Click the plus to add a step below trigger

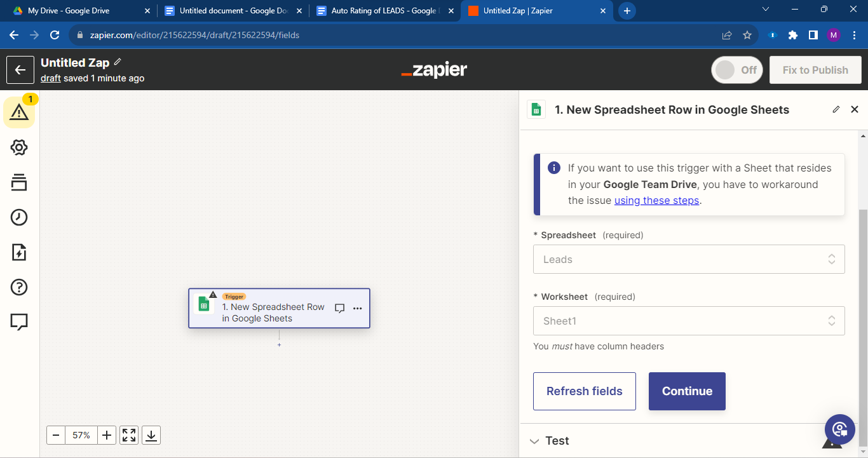tap(279, 345)
